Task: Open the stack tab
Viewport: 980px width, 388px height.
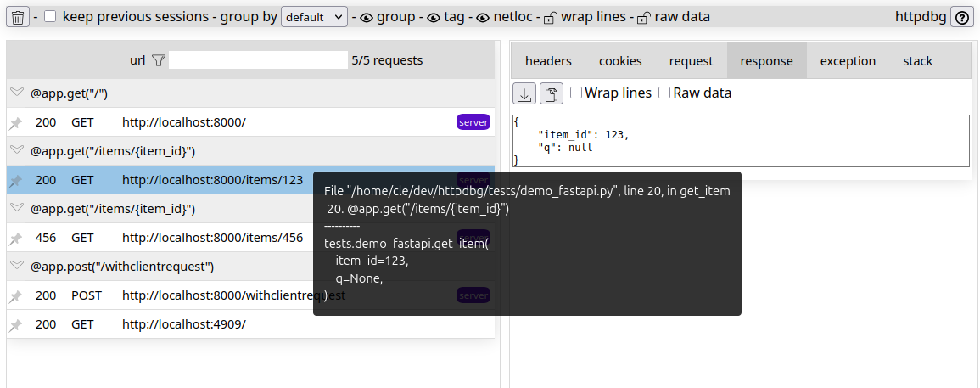Action: pyautogui.click(x=917, y=60)
